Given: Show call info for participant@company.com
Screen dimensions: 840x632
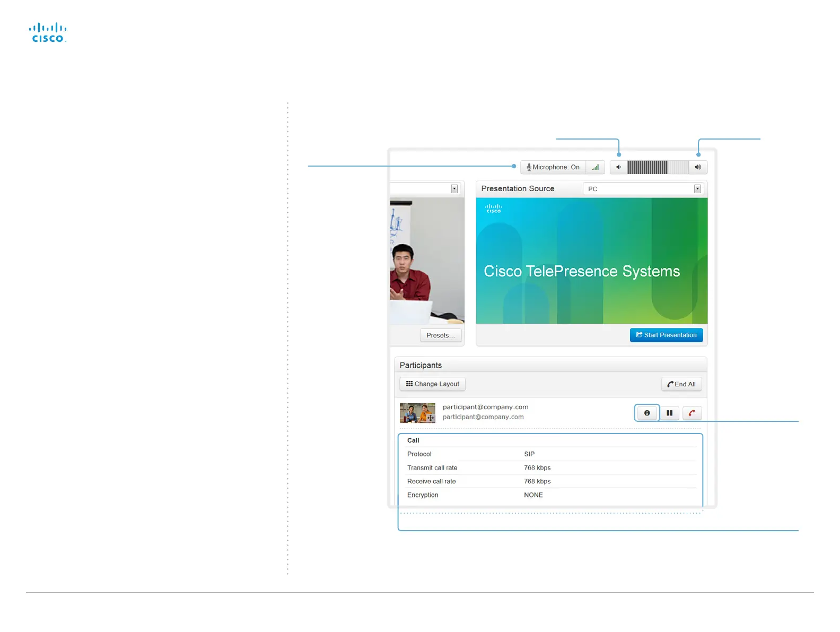Looking at the screenshot, I should (647, 413).
